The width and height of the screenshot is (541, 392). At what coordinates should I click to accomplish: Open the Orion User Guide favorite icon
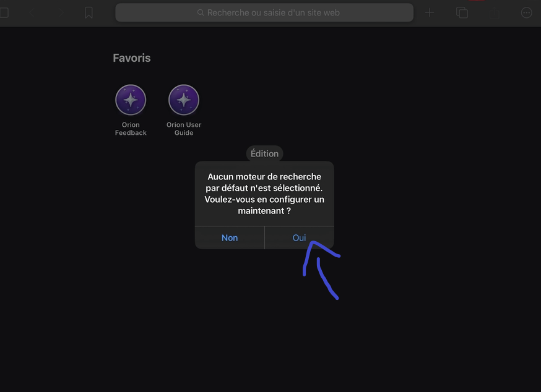coord(184,100)
